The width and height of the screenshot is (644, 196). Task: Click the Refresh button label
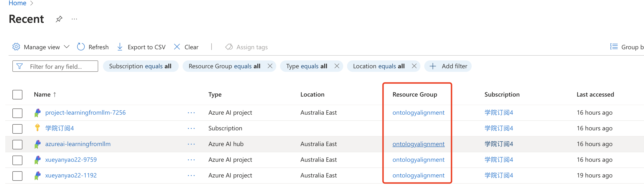pos(98,47)
